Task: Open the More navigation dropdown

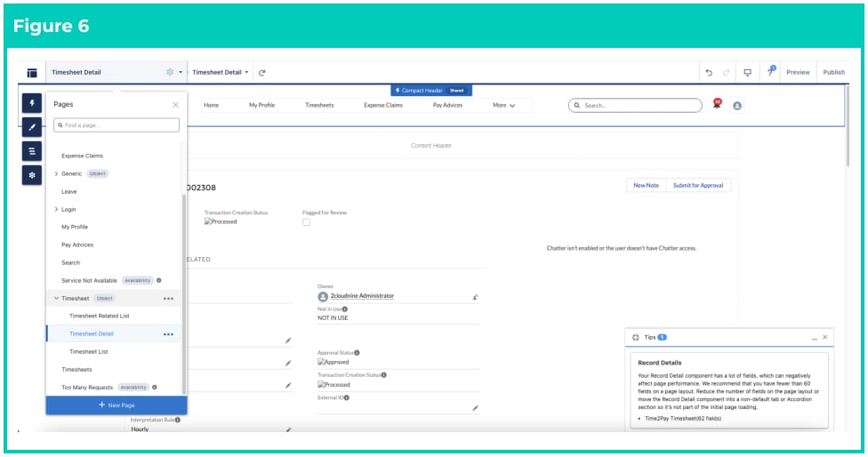Action: point(503,105)
